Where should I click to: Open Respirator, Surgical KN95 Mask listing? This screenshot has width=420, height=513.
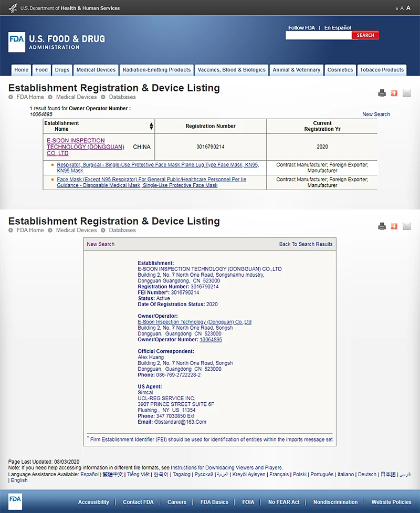[x=158, y=167]
